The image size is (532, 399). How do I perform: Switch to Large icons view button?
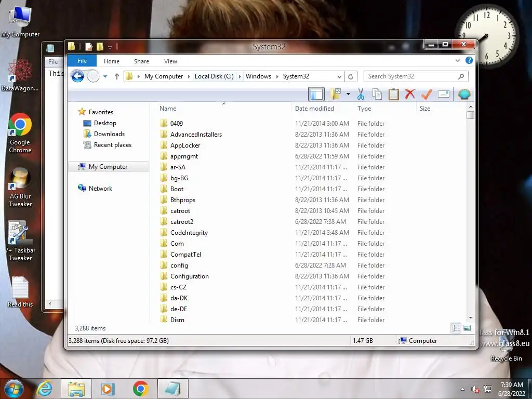click(467, 328)
